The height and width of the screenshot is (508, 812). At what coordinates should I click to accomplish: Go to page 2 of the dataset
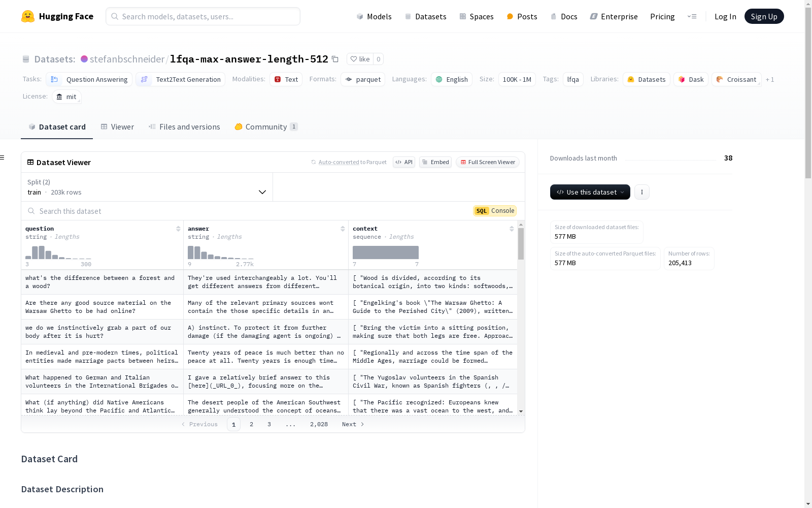251,424
